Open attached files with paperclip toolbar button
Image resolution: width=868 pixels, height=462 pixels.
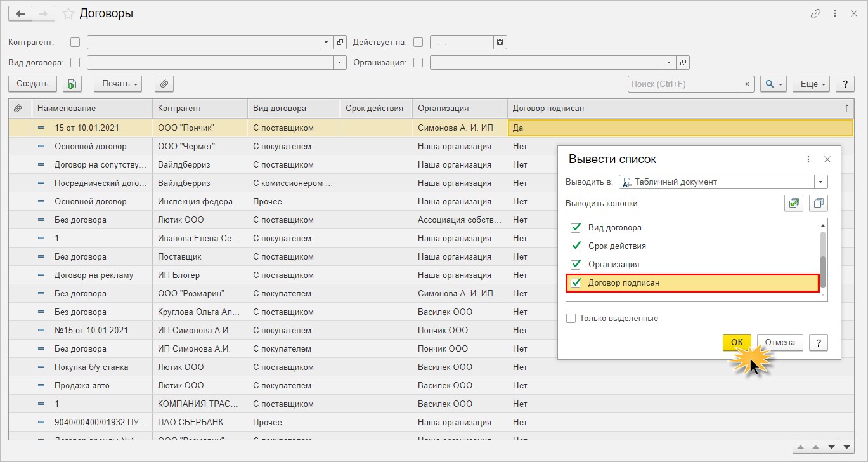pos(164,84)
